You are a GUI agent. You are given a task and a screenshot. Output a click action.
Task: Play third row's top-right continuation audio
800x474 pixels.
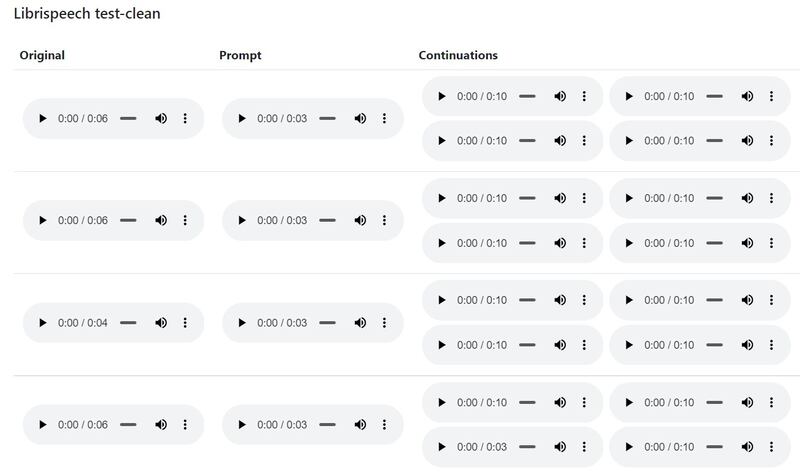(628, 300)
